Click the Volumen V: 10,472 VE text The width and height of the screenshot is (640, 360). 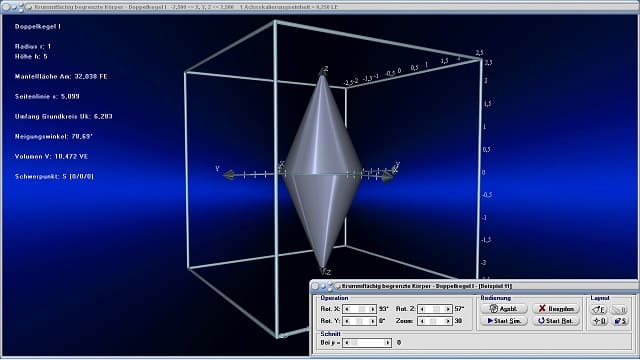pyautogui.click(x=51, y=156)
